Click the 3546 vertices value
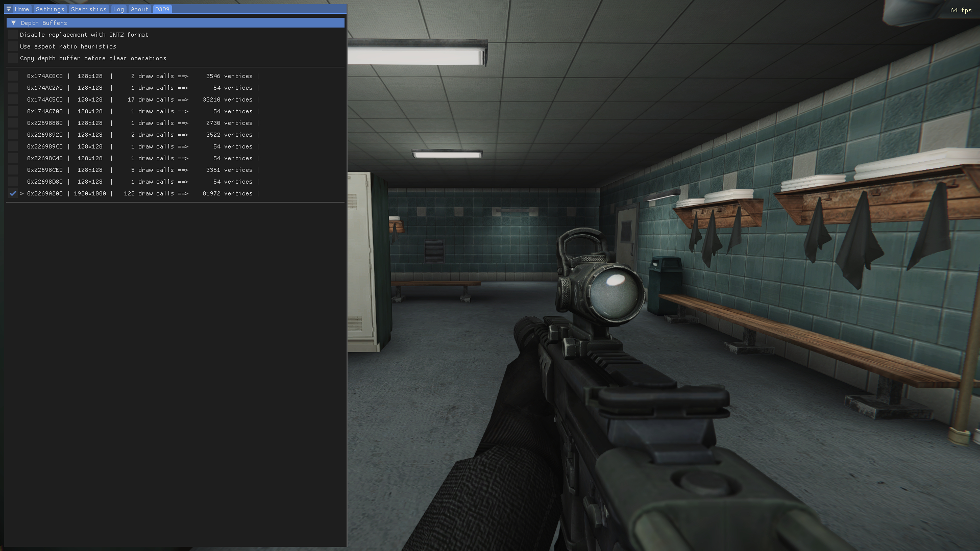The height and width of the screenshot is (551, 980). [x=229, y=76]
